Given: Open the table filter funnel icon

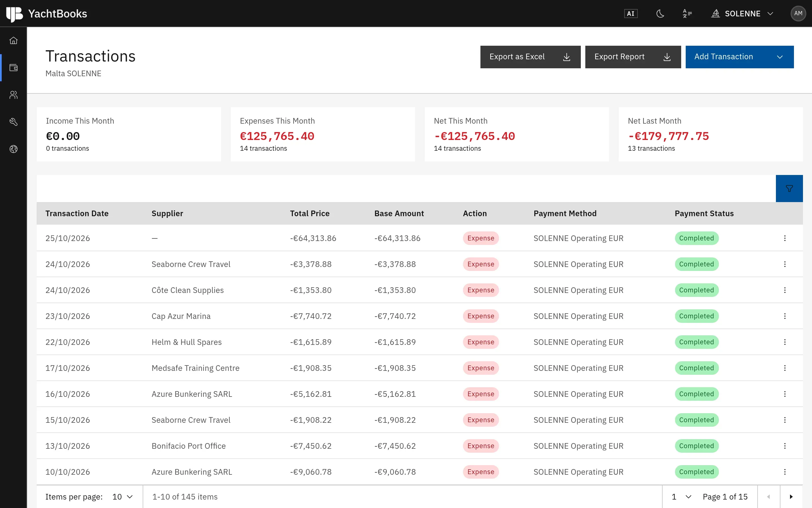Looking at the screenshot, I should [789, 189].
